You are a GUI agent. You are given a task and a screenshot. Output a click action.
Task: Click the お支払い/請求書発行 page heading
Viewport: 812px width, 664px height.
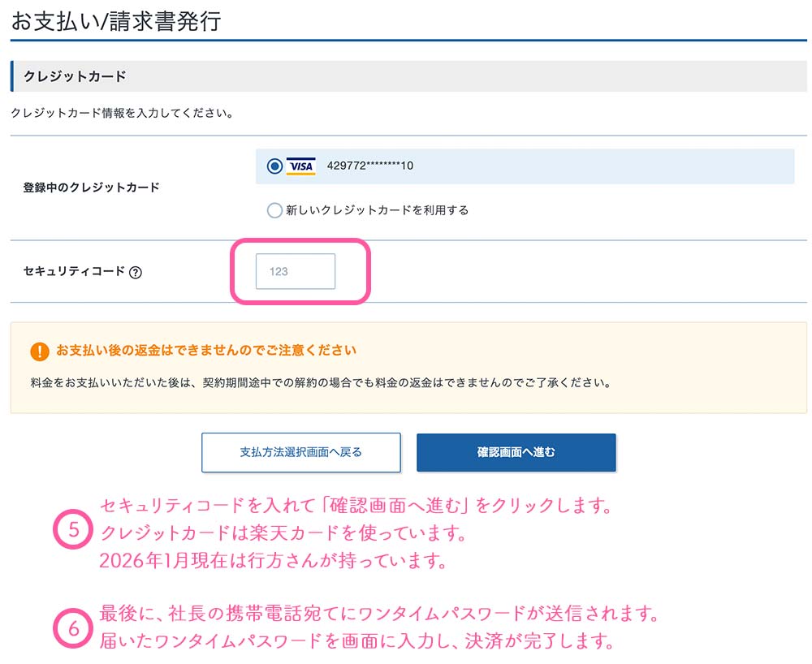tap(116, 20)
